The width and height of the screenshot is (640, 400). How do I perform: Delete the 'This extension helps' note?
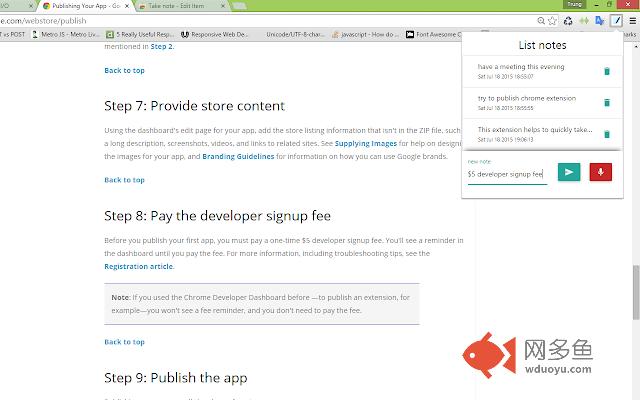coord(606,133)
